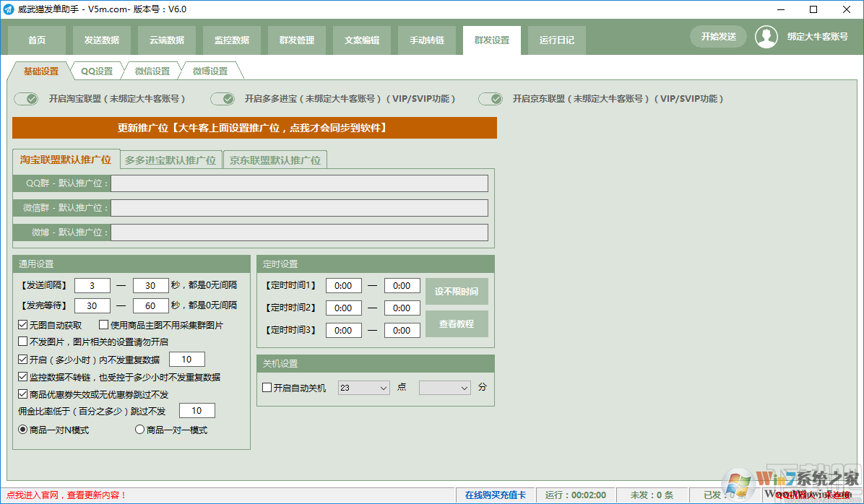Open the 微博设置 tab
The height and width of the screenshot is (504, 864).
point(209,71)
